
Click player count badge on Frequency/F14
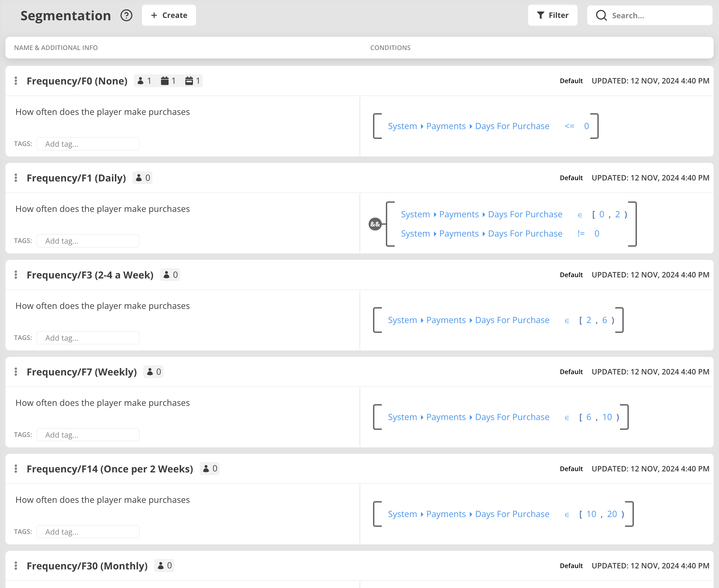point(210,469)
